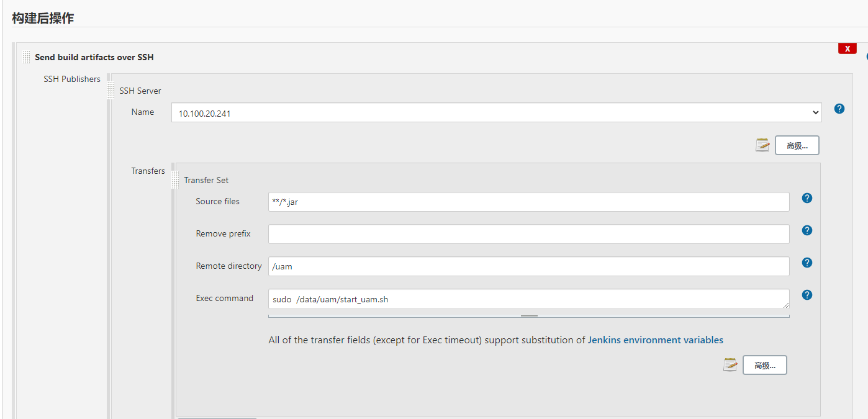Show help for Remove prefix
Viewport: 868px width, 419px height.
coord(807,230)
